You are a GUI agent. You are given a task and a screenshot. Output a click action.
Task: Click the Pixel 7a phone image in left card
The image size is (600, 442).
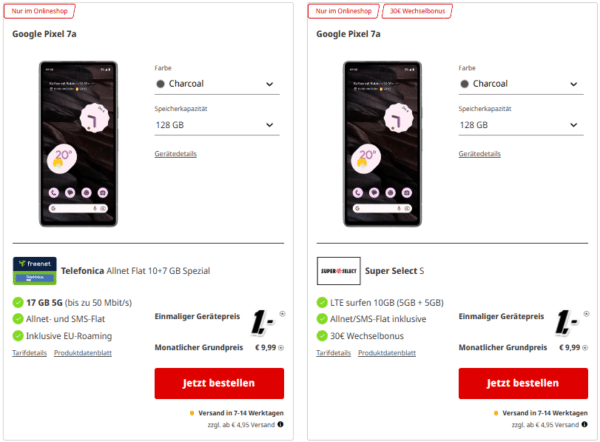click(x=78, y=144)
